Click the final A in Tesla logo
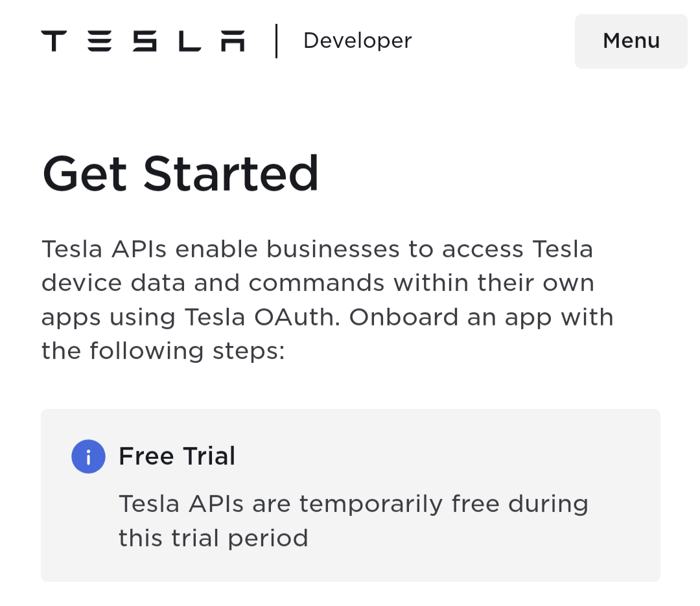 pyautogui.click(x=232, y=41)
